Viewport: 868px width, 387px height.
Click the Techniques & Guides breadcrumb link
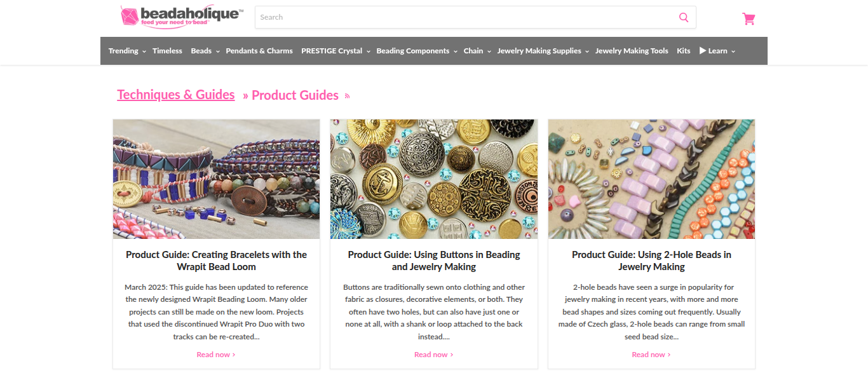(176, 95)
